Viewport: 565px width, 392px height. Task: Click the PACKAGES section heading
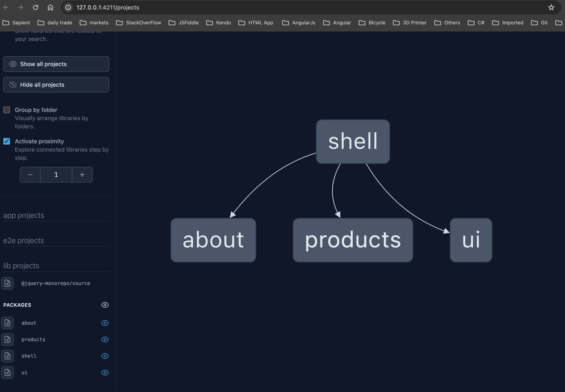[17, 305]
